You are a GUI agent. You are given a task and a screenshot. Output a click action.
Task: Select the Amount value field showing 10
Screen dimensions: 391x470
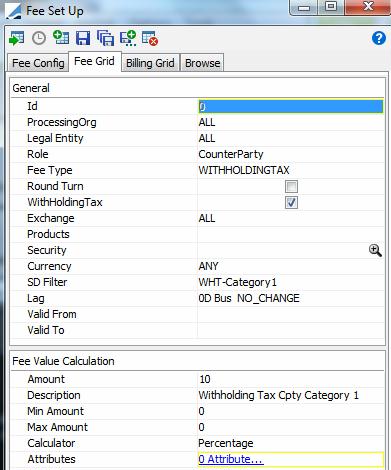click(x=291, y=379)
